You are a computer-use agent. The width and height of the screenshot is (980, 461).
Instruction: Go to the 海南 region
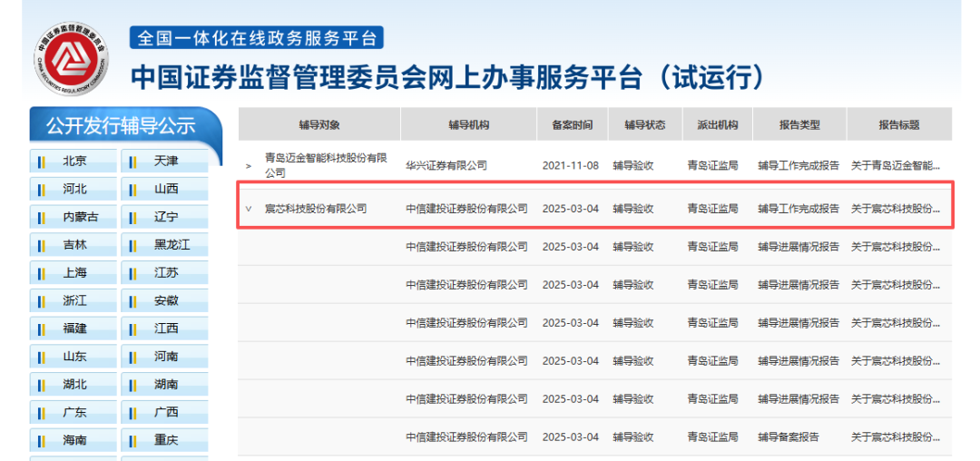tap(73, 440)
